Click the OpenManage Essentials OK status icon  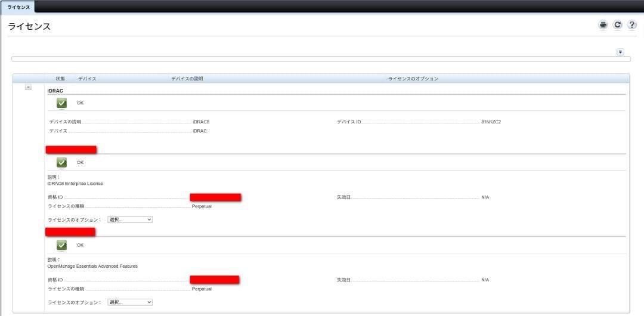tap(61, 245)
